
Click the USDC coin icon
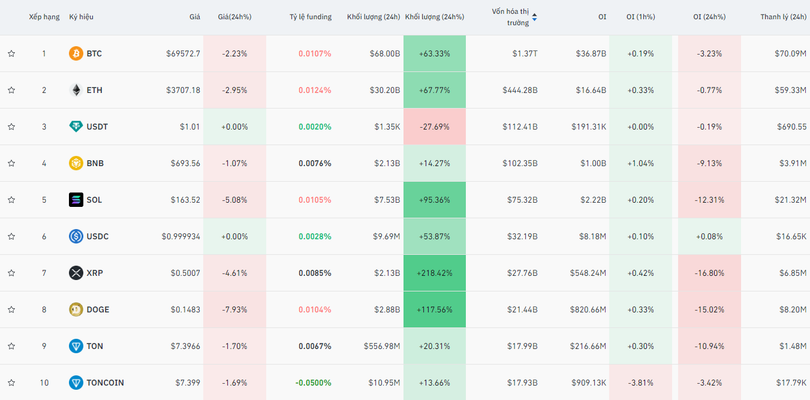[x=75, y=236]
